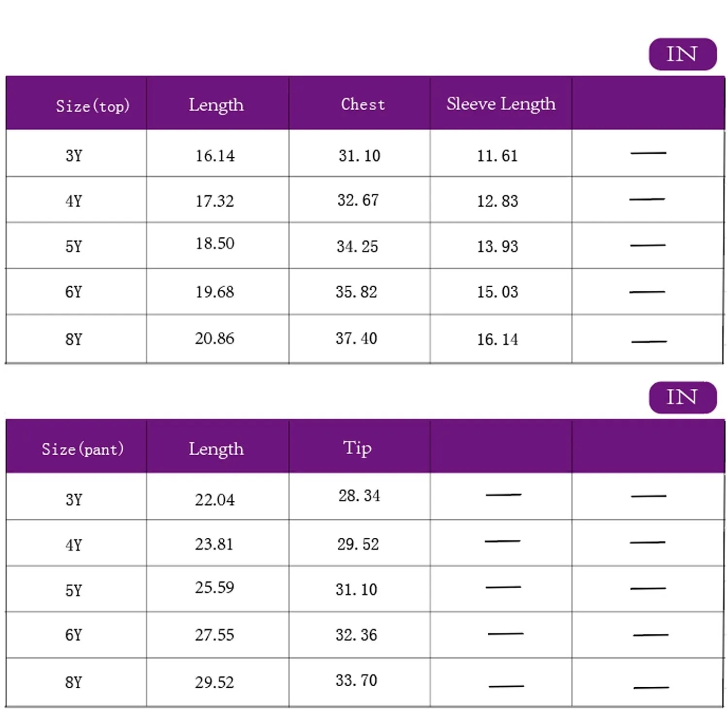Click the top length value 17.32
The width and height of the screenshot is (728, 728).
(x=215, y=200)
